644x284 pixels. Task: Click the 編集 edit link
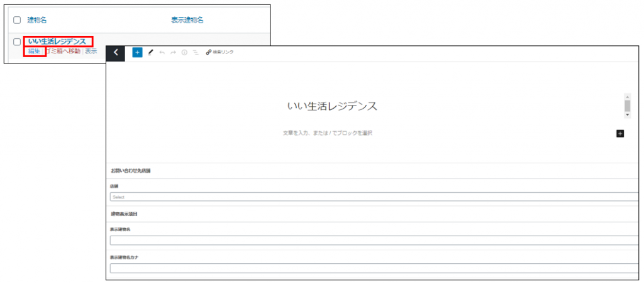tap(34, 52)
